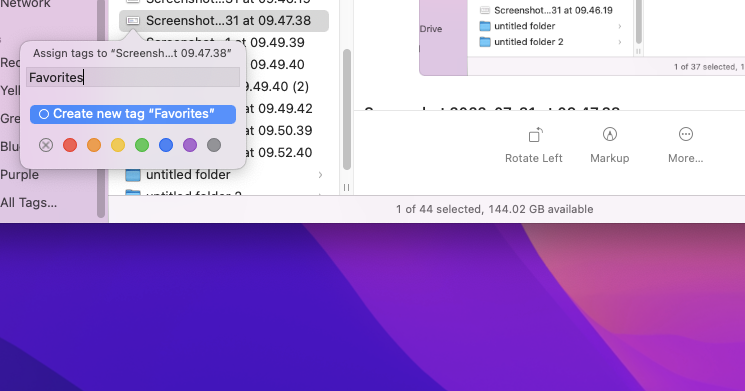745x391 pixels.
Task: Pick the green tag color
Action: [x=142, y=145]
